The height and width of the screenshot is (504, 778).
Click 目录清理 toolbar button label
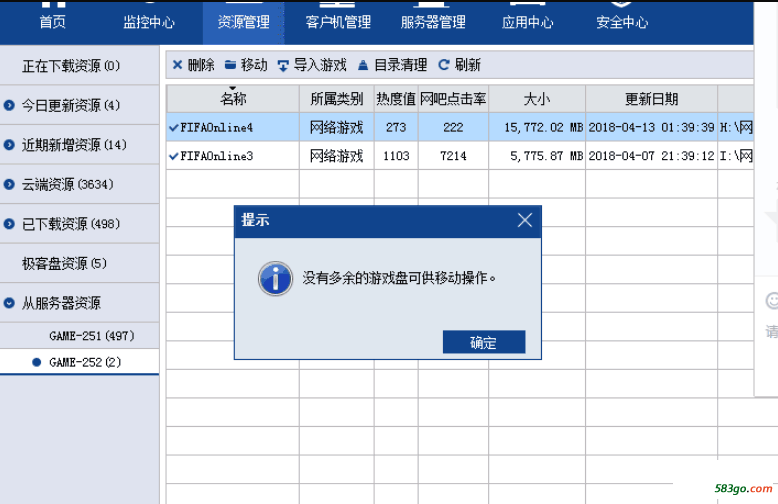(x=400, y=65)
